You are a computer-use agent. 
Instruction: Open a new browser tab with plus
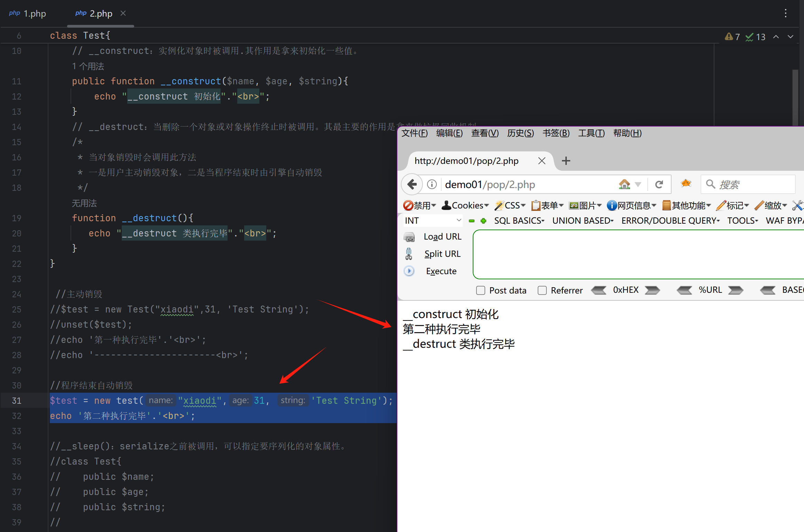coord(566,161)
